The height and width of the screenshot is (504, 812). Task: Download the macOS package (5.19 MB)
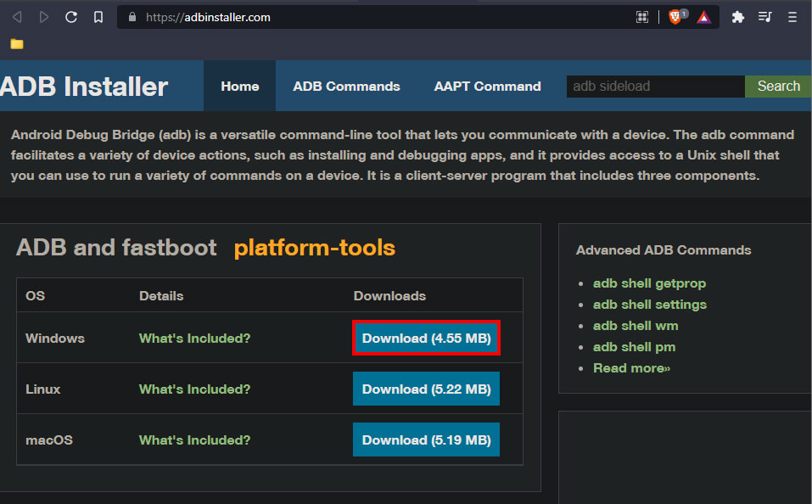tap(426, 440)
